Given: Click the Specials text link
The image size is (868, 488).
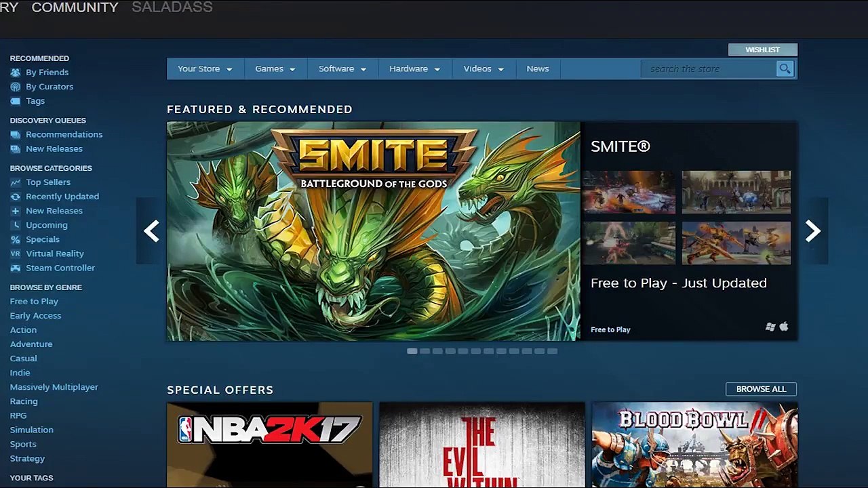Looking at the screenshot, I should tap(43, 239).
